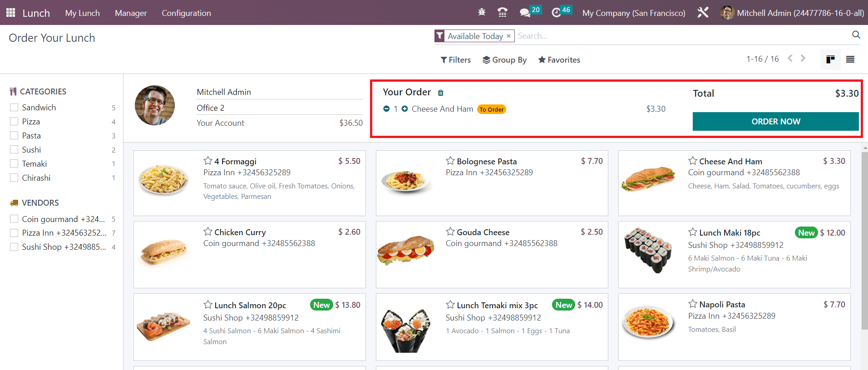Favorite the Bolognese Pasta star
The height and width of the screenshot is (370, 868).
(x=450, y=161)
